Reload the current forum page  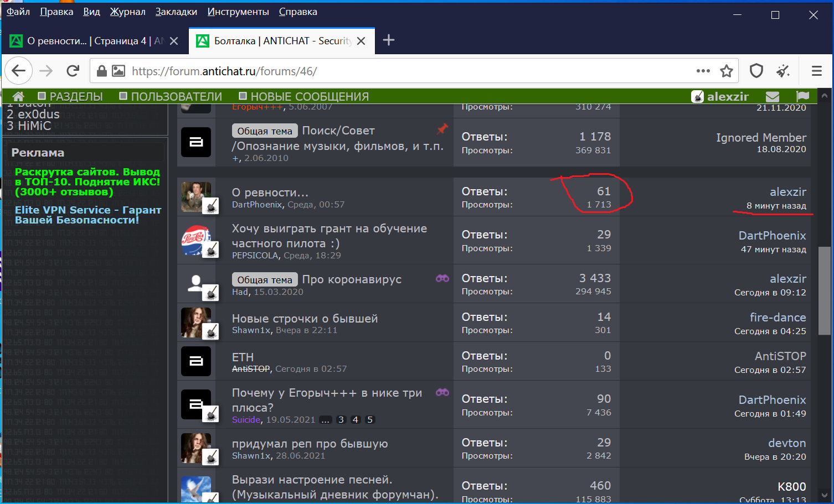[x=73, y=71]
